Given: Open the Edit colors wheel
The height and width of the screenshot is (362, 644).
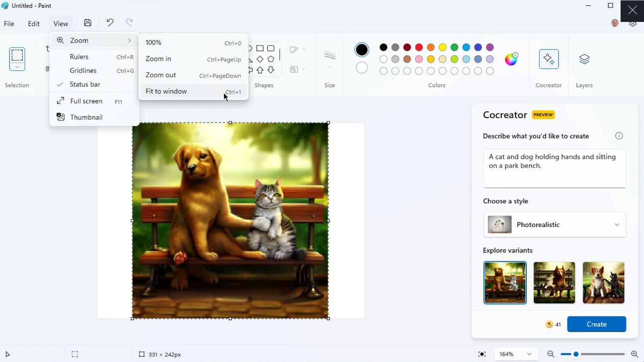Looking at the screenshot, I should tap(511, 59).
